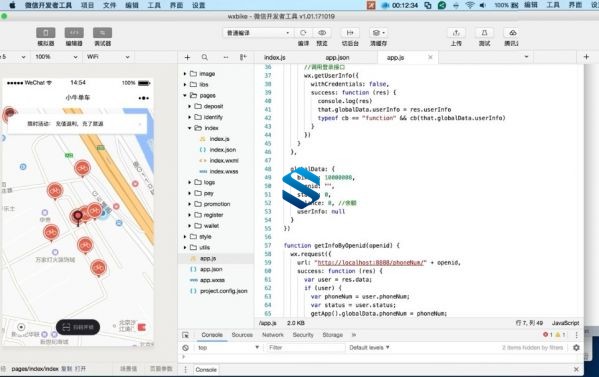Image resolution: width=599 pixels, height=377 pixels.
Task: Close the bottom Console drawer
Action: click(x=576, y=370)
